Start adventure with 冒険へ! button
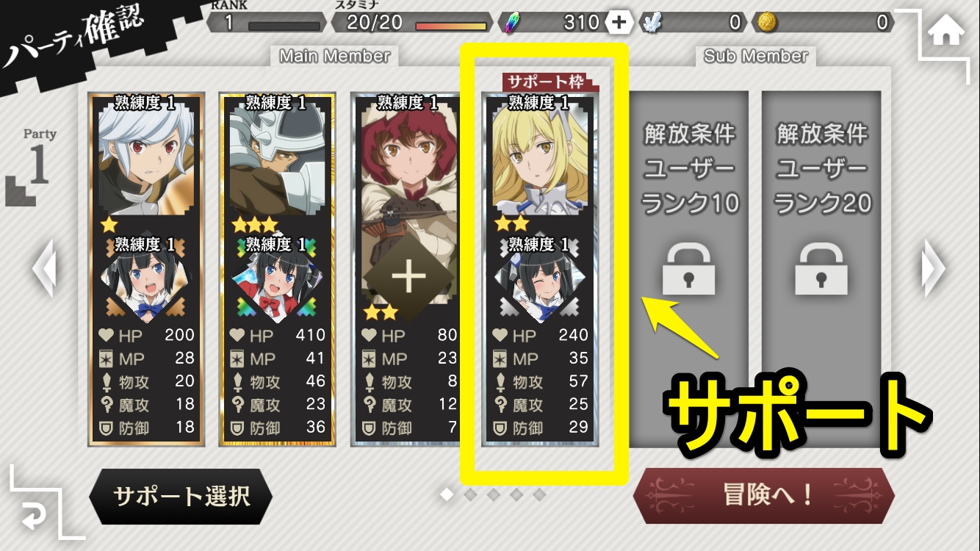Image resolution: width=980 pixels, height=551 pixels. click(764, 496)
